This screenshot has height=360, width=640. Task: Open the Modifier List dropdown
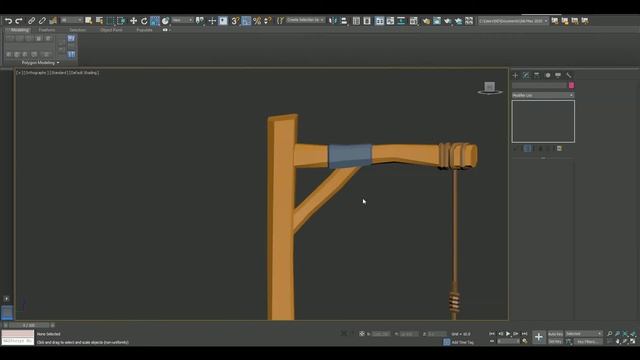[x=543, y=95]
